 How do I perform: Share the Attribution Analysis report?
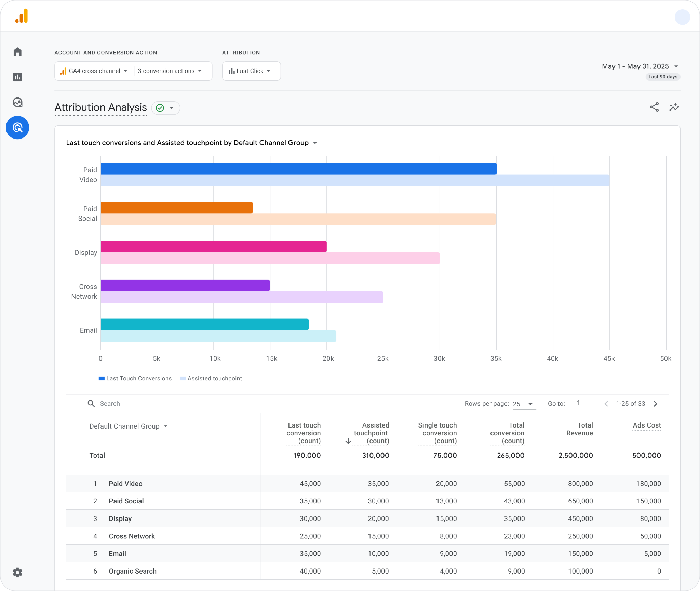654,107
